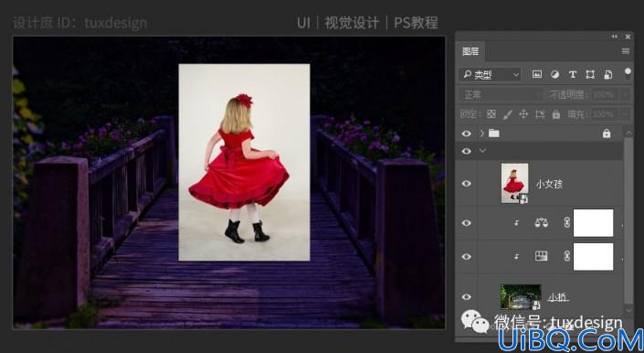Hide the 小桥 layer

tap(466, 296)
